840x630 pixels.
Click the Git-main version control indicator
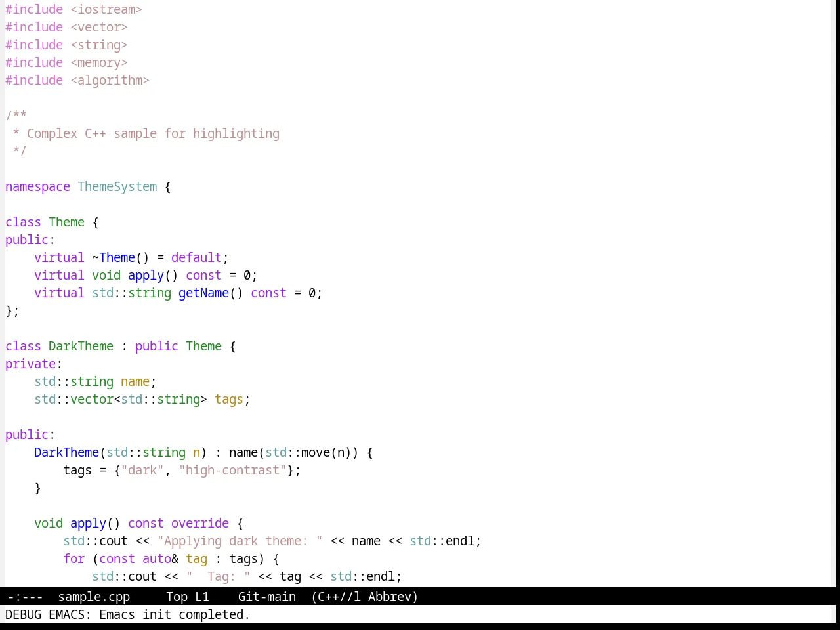[266, 597]
